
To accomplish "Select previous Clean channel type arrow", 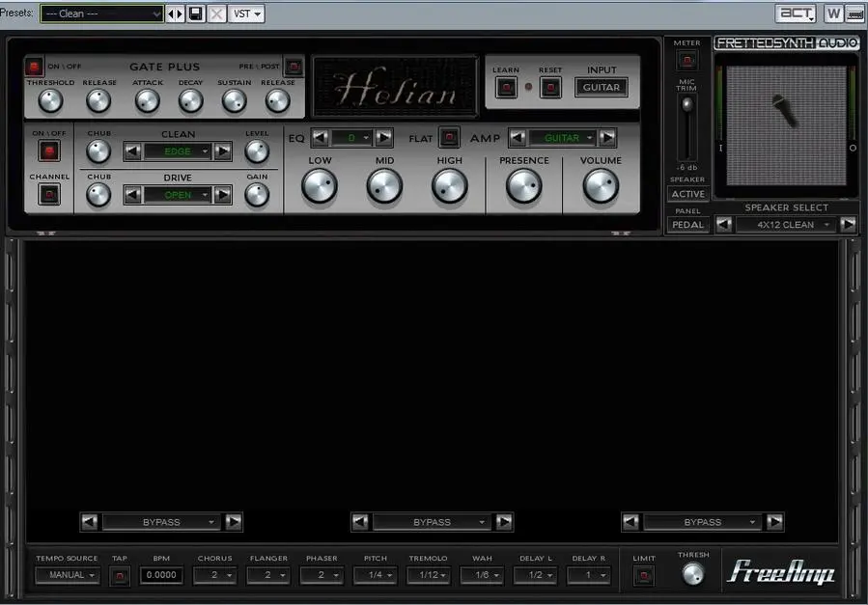I will click(132, 151).
